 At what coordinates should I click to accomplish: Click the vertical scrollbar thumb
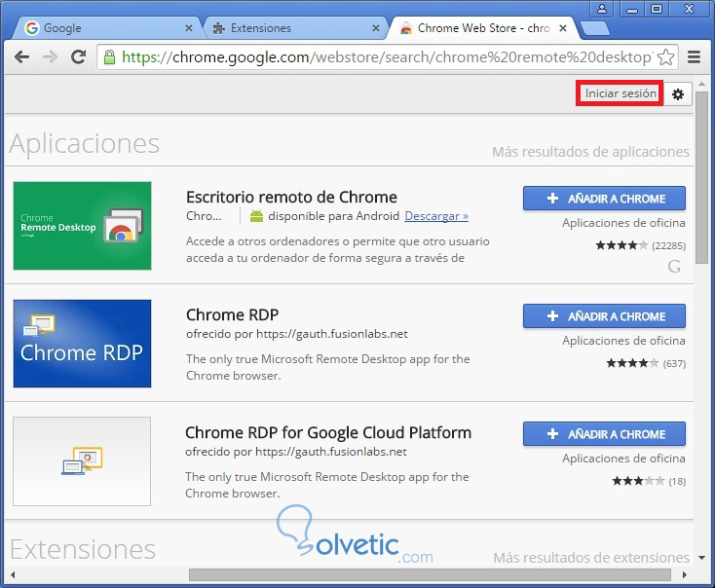[701, 177]
